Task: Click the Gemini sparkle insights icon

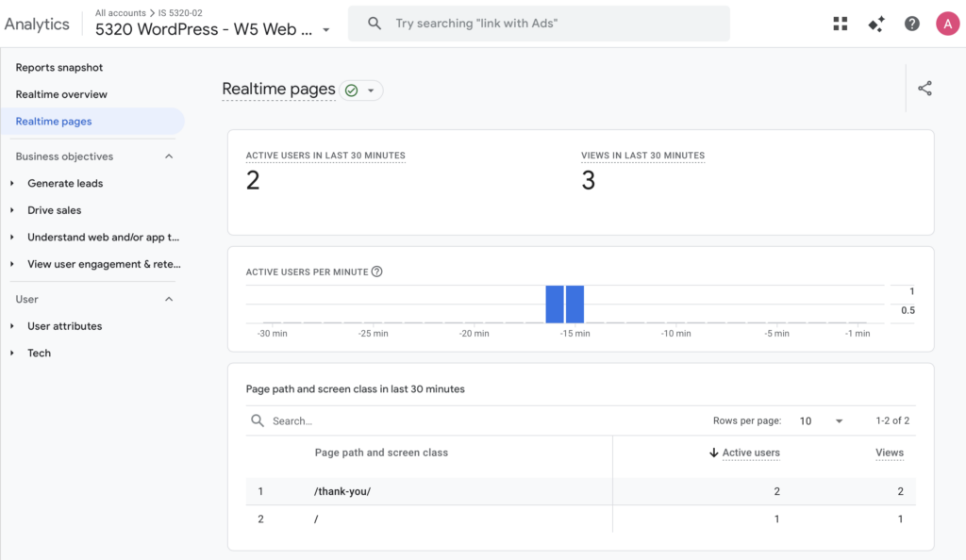Action: [x=876, y=25]
